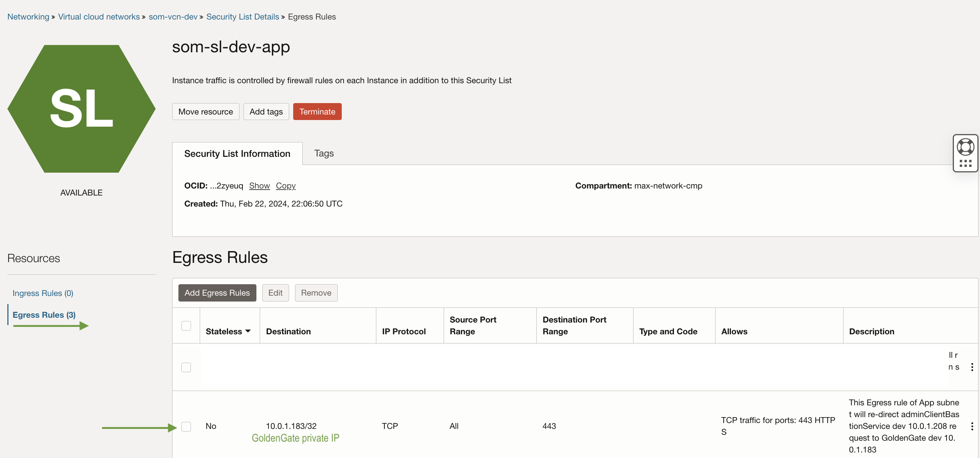Click the green SL hexagon icon

81,109
